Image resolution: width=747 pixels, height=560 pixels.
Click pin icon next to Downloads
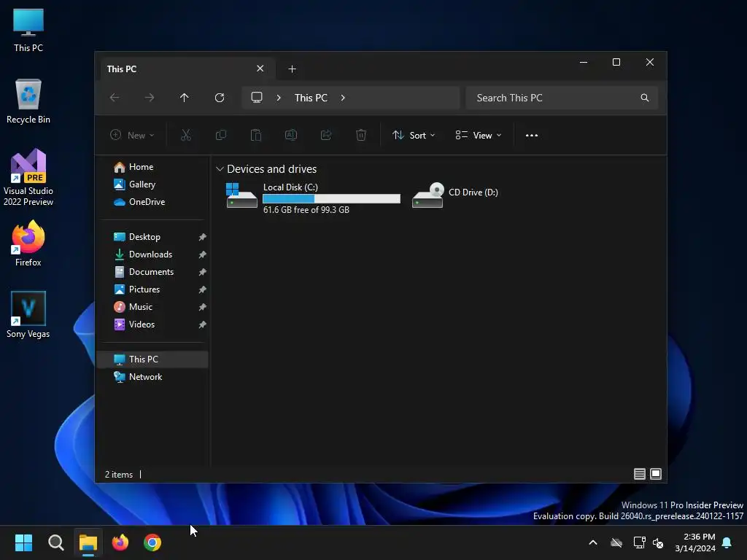203,254
